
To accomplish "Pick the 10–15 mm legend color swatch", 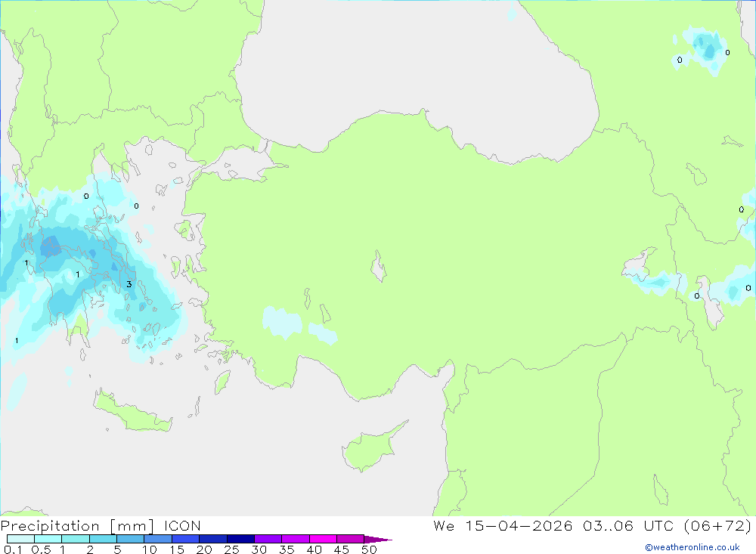I will [158, 539].
